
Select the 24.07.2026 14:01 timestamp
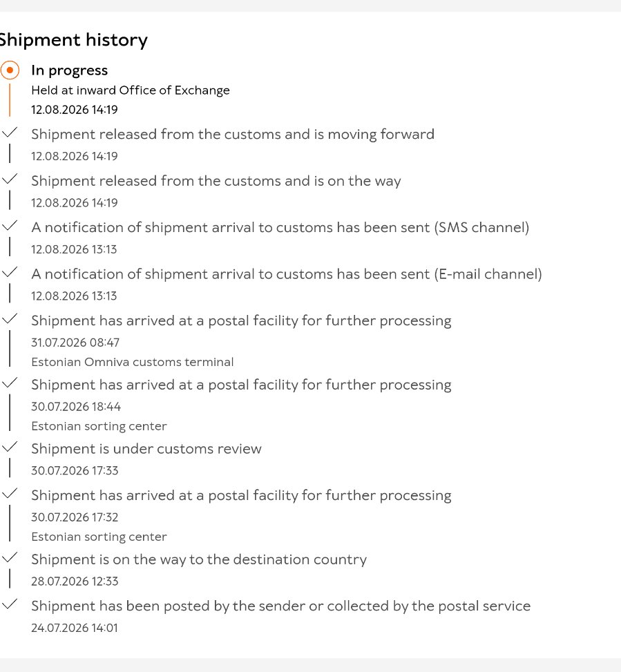75,628
